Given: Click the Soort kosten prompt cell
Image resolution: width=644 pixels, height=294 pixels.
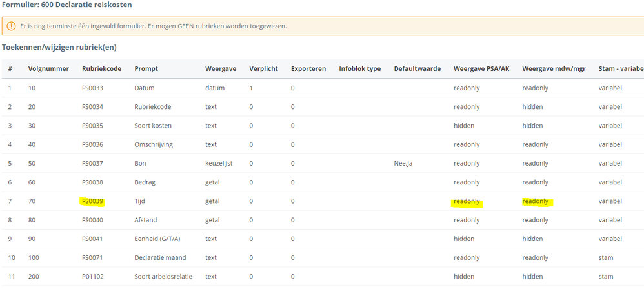Looking at the screenshot, I should coord(153,126).
